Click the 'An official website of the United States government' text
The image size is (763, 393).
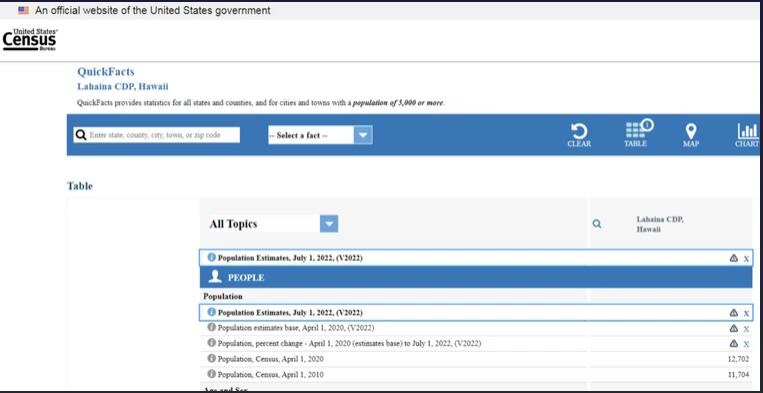tap(153, 10)
